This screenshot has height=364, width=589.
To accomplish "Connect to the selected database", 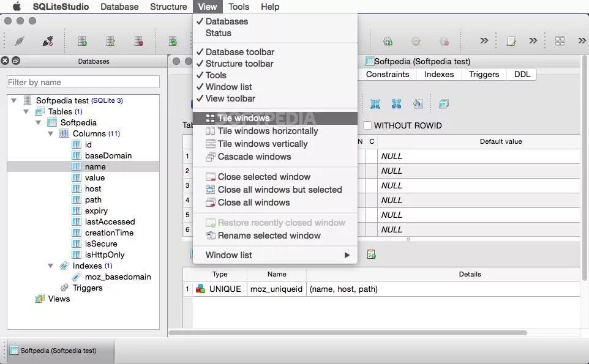I will 20,41.
